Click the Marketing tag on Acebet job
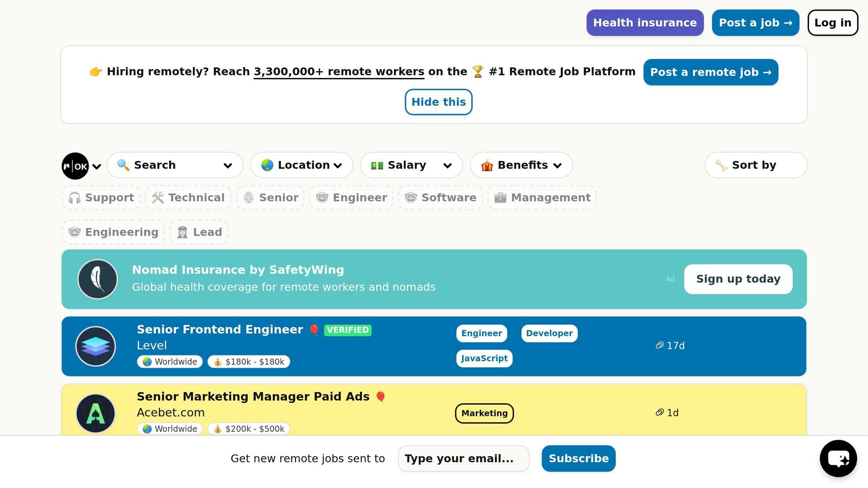This screenshot has width=868, height=488. (x=484, y=413)
